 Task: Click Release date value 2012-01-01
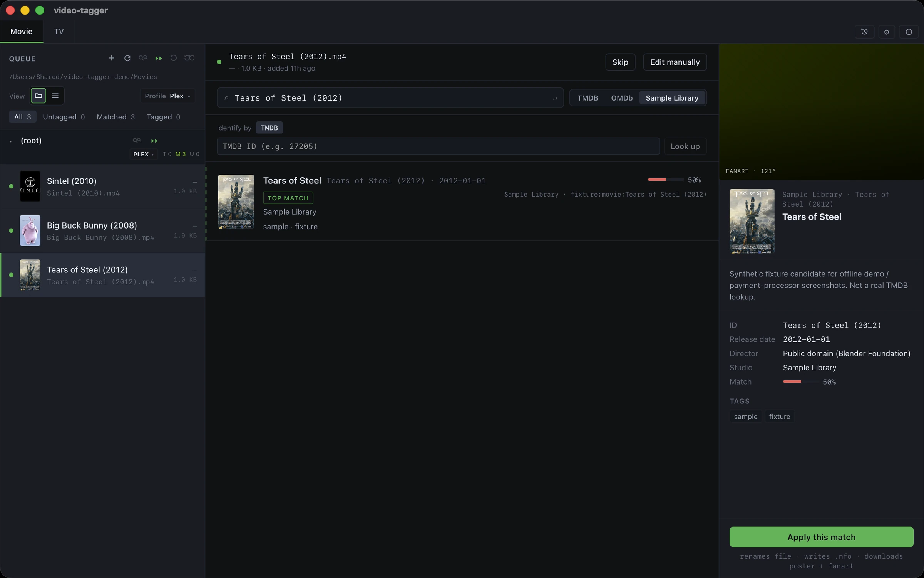click(806, 339)
